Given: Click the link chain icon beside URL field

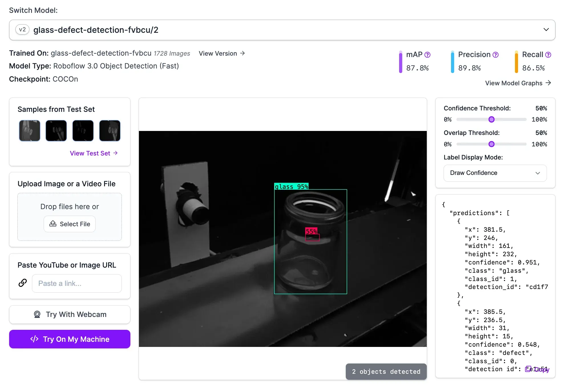Looking at the screenshot, I should click(x=23, y=283).
